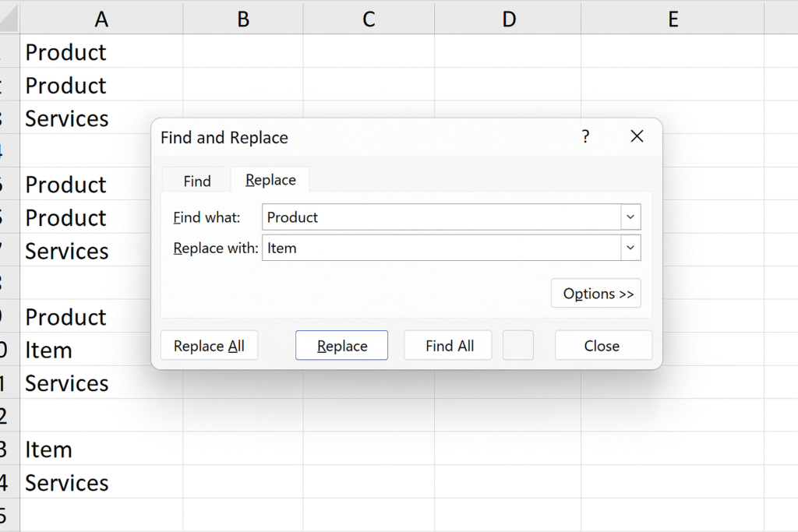798x532 pixels.
Task: Switch to the Find tab
Action: tap(197, 181)
